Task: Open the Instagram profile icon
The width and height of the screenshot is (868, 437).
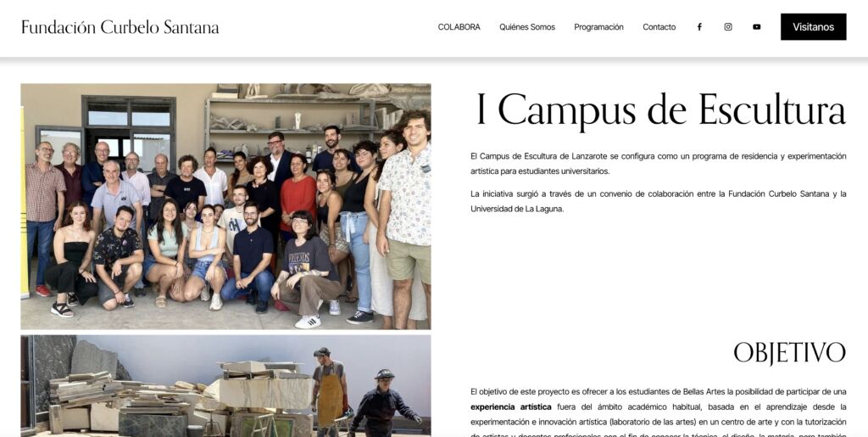Action: coord(728,26)
